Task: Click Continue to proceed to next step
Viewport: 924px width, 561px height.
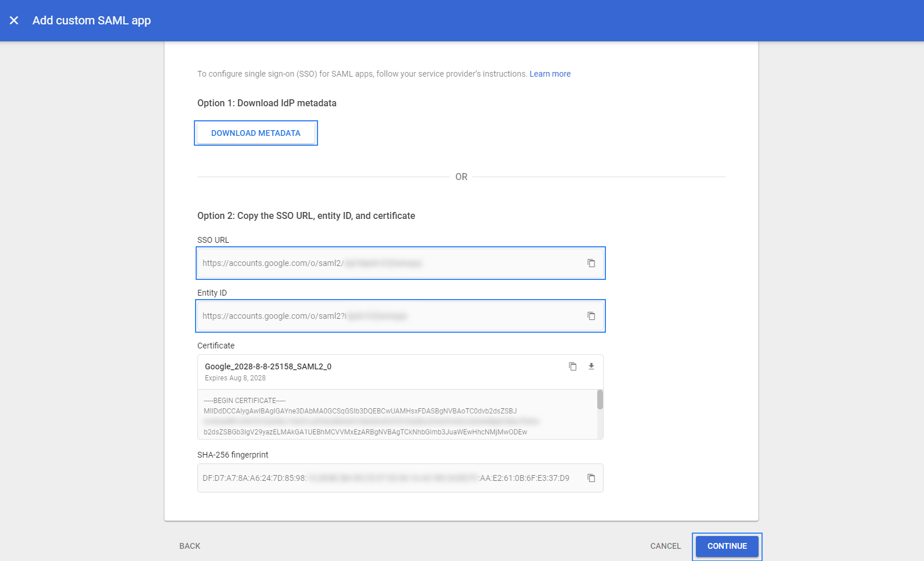Action: tap(727, 546)
